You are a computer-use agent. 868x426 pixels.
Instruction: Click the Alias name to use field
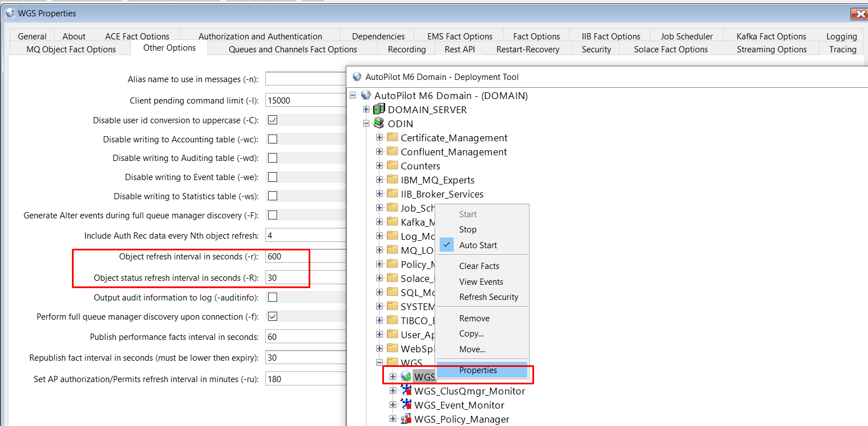305,79
